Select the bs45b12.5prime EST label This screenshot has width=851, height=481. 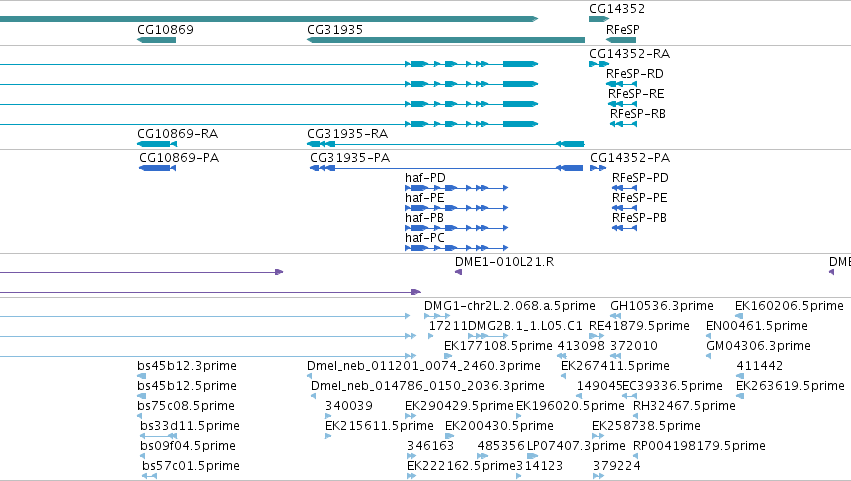click(x=187, y=386)
